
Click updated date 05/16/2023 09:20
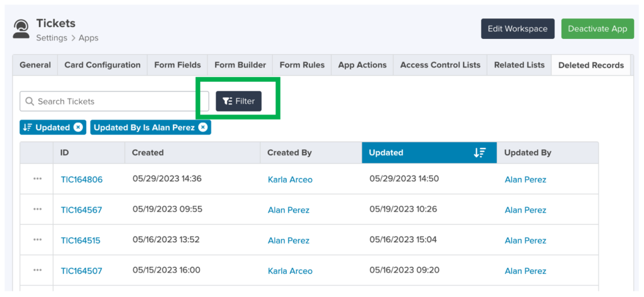tap(404, 270)
